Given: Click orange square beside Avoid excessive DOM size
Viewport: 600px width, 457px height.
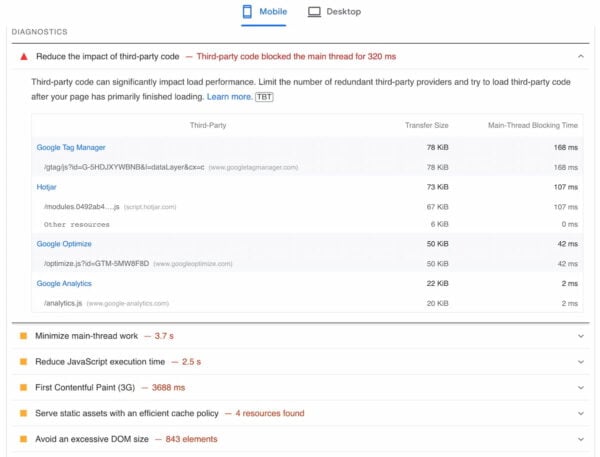Looking at the screenshot, I should pyautogui.click(x=24, y=439).
